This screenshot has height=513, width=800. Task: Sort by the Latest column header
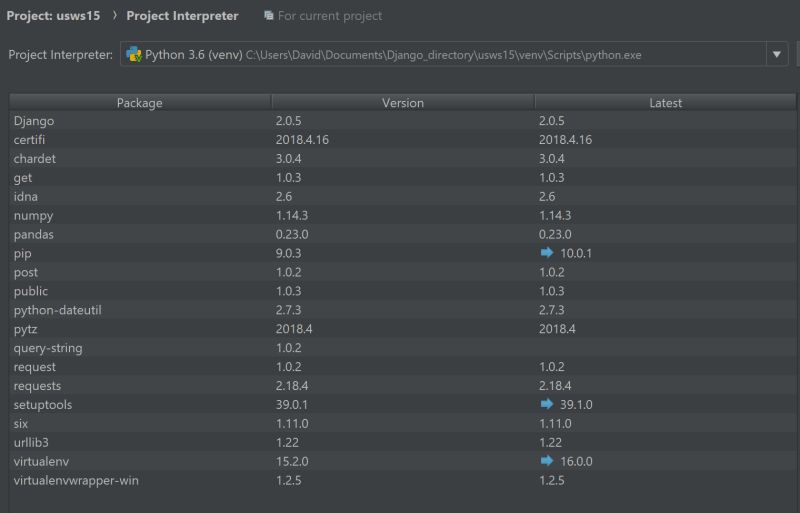[x=665, y=103]
